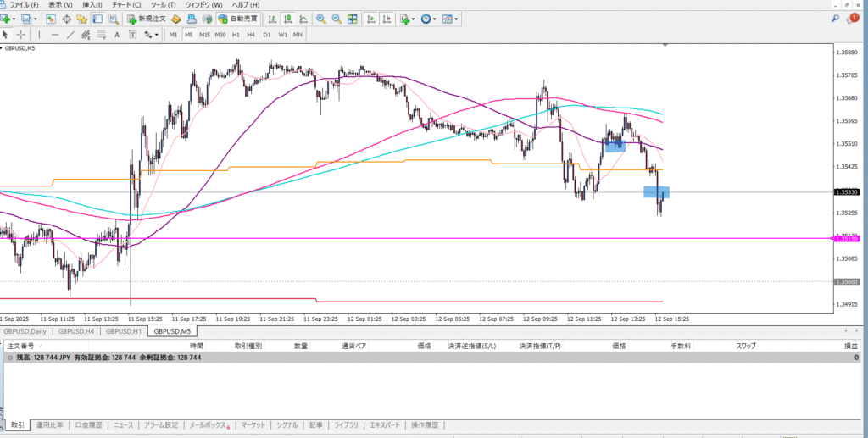
Task: Expand the indicators list dropdown
Action: click(x=414, y=18)
